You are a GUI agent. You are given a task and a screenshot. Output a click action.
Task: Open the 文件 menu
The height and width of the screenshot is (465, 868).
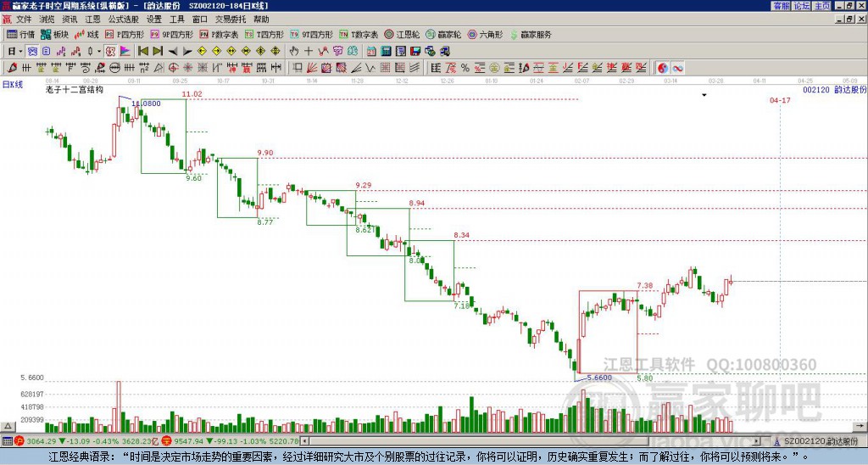click(x=24, y=20)
